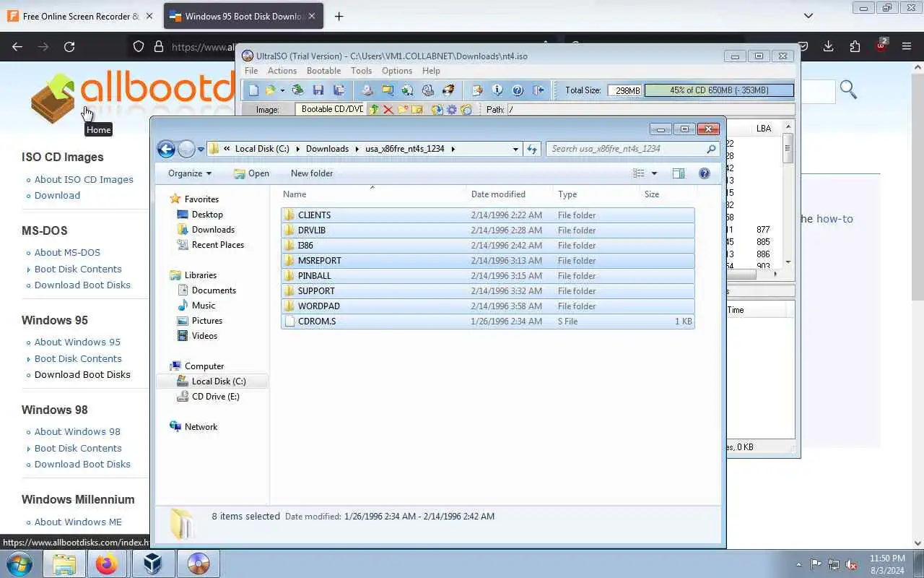Click UltraISO Exit toolbar icon
924x578 pixels.
538,90
